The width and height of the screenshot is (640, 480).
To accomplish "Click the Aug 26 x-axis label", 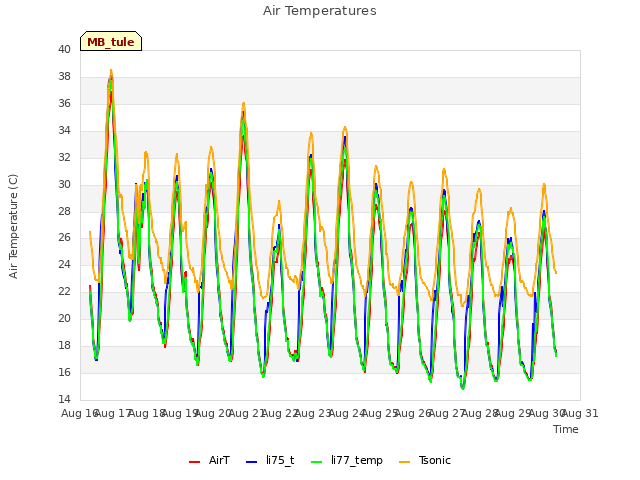I will point(413,413).
